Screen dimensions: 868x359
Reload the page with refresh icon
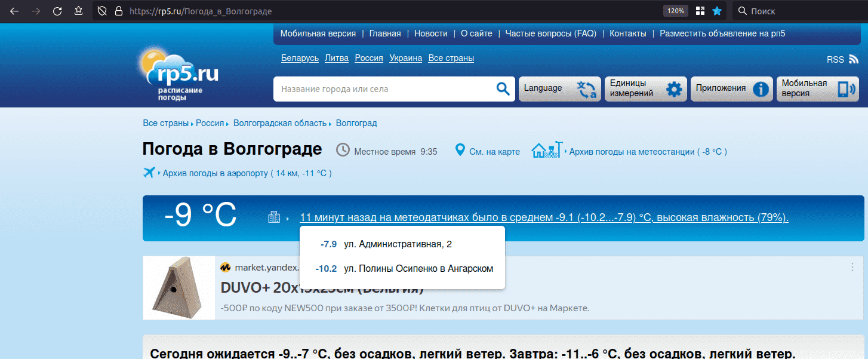57,11
